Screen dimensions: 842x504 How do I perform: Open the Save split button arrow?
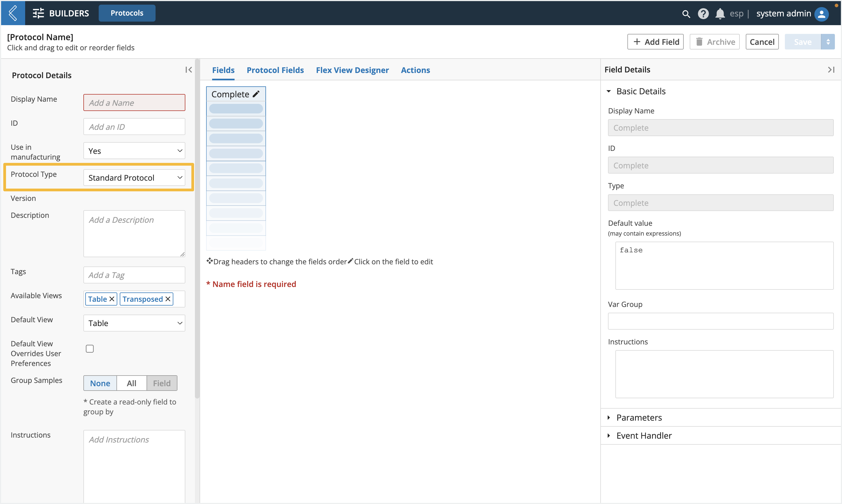(x=828, y=42)
